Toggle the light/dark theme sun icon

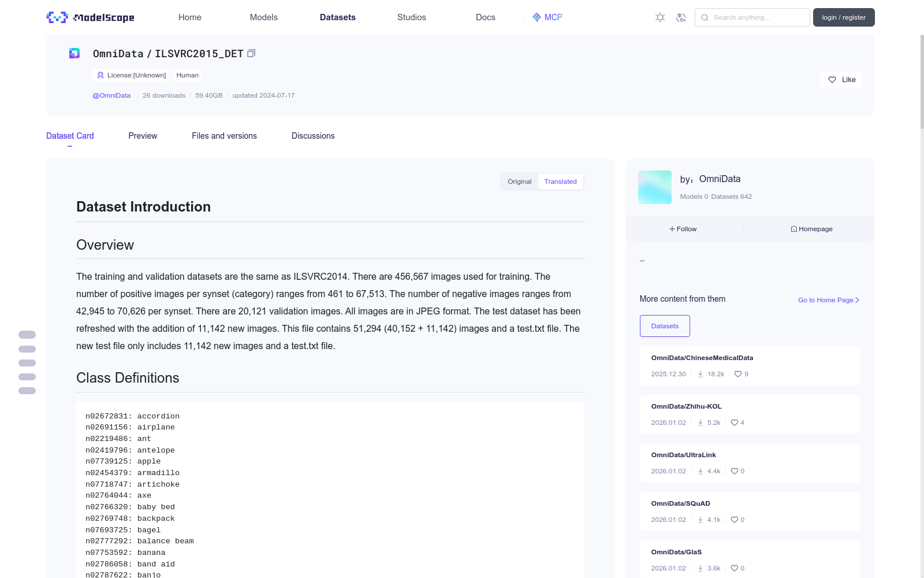tap(660, 17)
